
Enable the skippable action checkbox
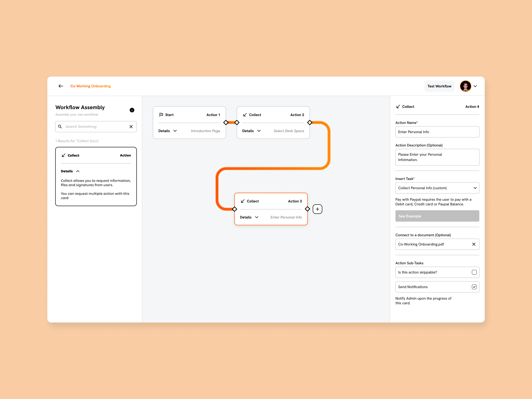point(474,272)
